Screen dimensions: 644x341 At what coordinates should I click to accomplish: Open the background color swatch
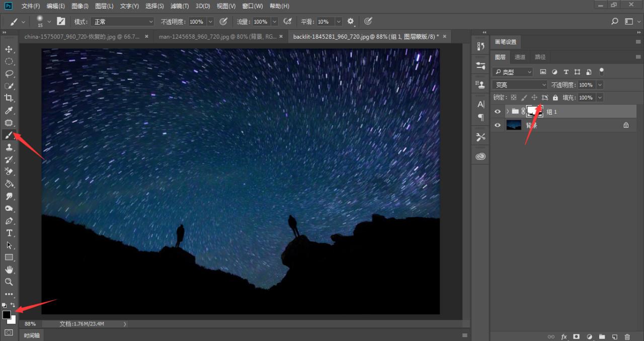[x=14, y=321]
